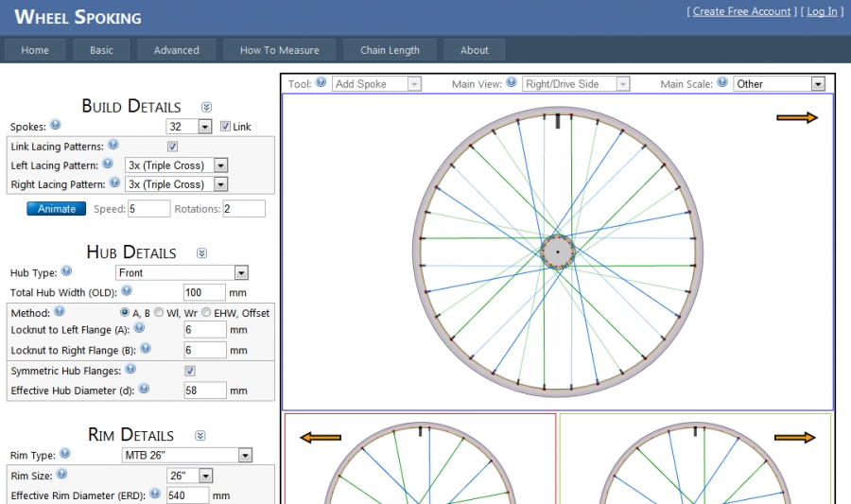The image size is (851, 504).
Task: Click the Locknut to Left Flange input
Action: (204, 330)
